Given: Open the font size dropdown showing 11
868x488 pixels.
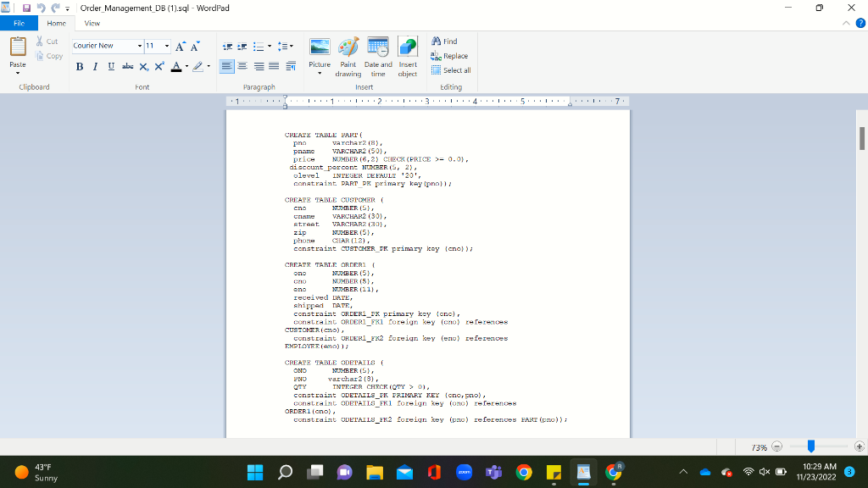Looking at the screenshot, I should [167, 46].
